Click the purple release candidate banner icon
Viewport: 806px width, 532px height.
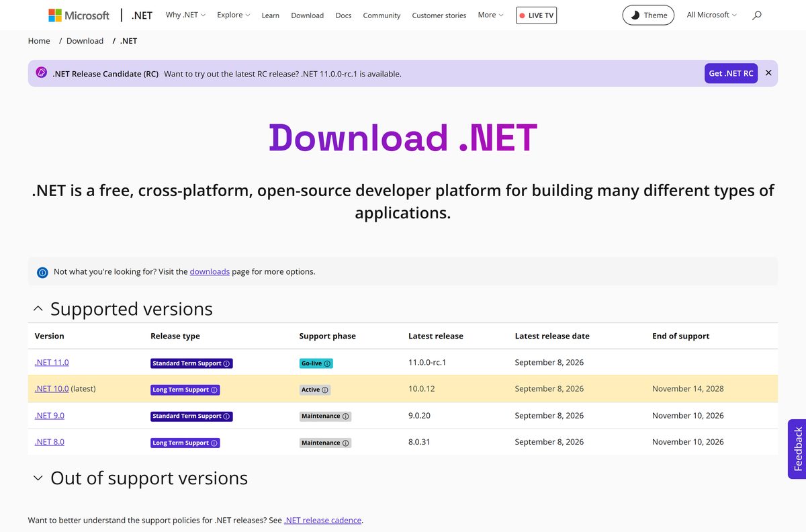coord(41,73)
